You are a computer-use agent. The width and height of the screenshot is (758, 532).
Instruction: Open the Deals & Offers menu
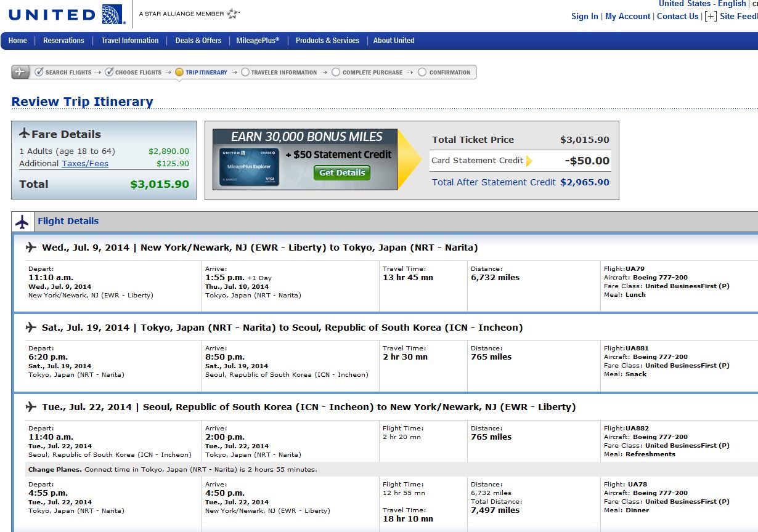coord(198,41)
